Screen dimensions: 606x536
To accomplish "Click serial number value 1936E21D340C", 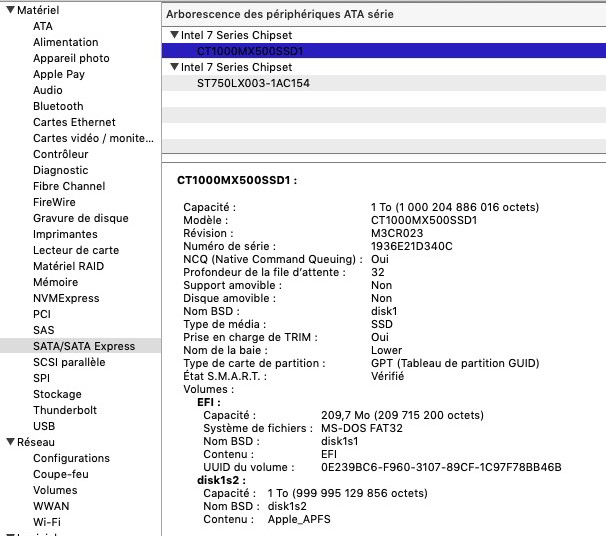I will coord(411,246).
